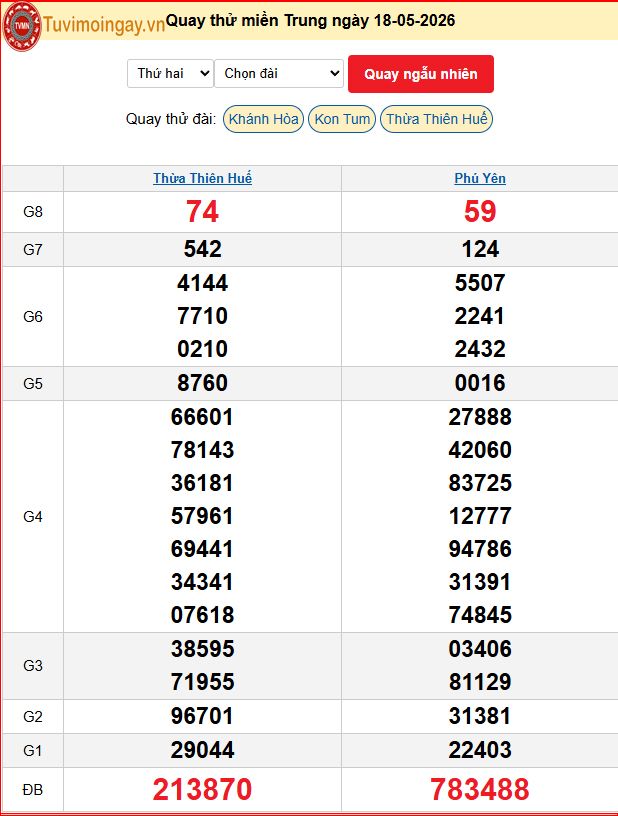Click the page title 'Quay thử miền Trung ngày 18-05-2026'
The image size is (618, 816).
[x=311, y=21]
